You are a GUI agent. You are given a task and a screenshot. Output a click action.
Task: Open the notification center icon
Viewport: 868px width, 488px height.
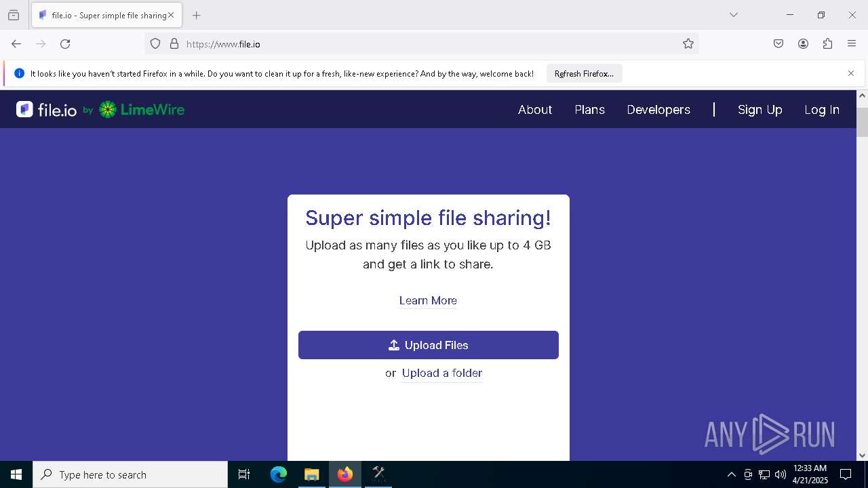point(846,474)
